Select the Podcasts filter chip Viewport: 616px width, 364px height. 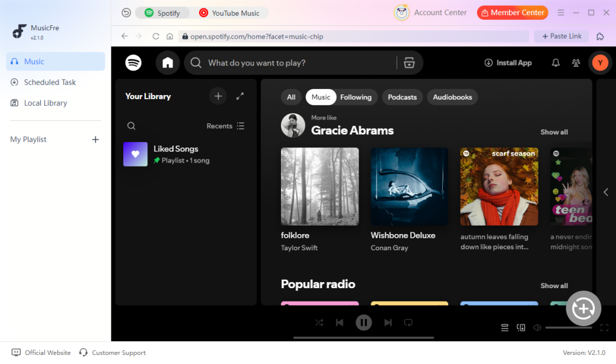pyautogui.click(x=402, y=97)
